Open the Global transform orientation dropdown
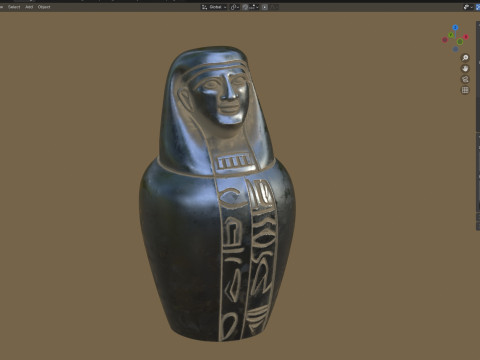Viewport: 480px width, 360px height. [x=214, y=7]
